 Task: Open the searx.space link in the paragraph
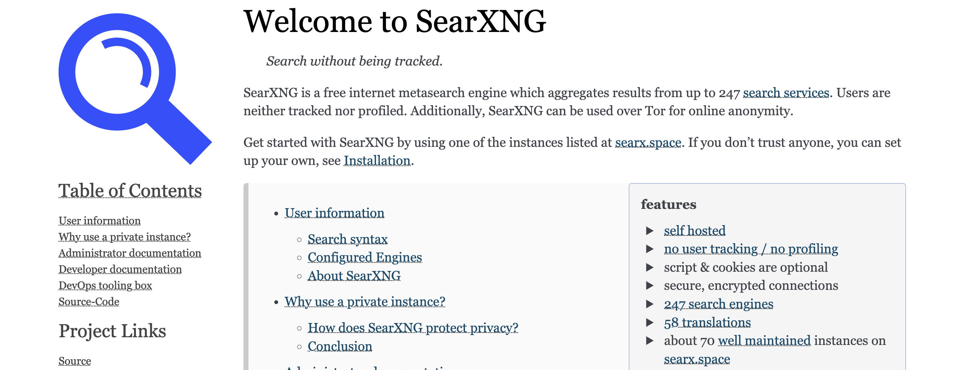coord(648,142)
